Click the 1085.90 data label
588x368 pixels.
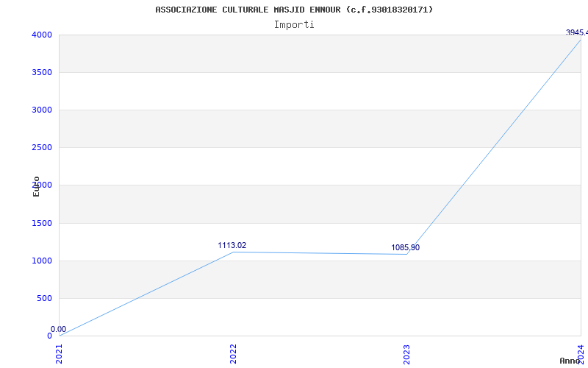pyautogui.click(x=406, y=247)
